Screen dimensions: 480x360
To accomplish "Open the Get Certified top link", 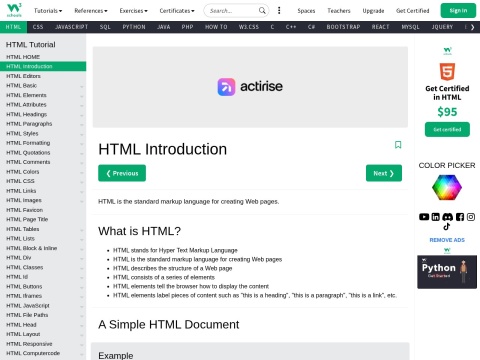I will 413,11.
